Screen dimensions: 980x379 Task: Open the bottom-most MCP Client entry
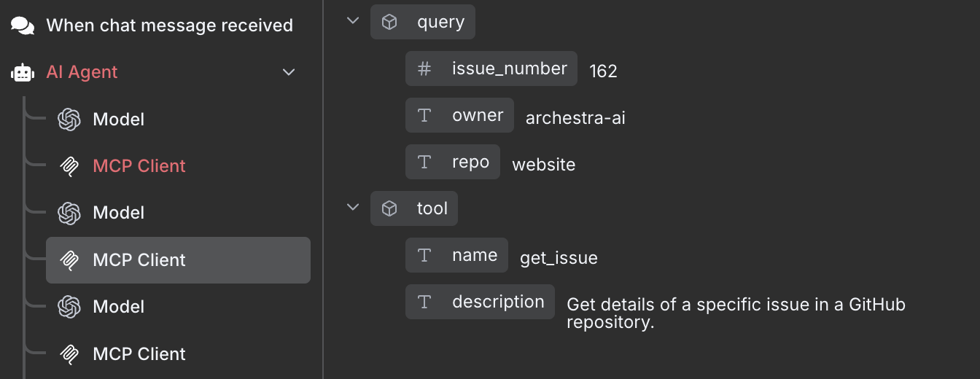(139, 354)
